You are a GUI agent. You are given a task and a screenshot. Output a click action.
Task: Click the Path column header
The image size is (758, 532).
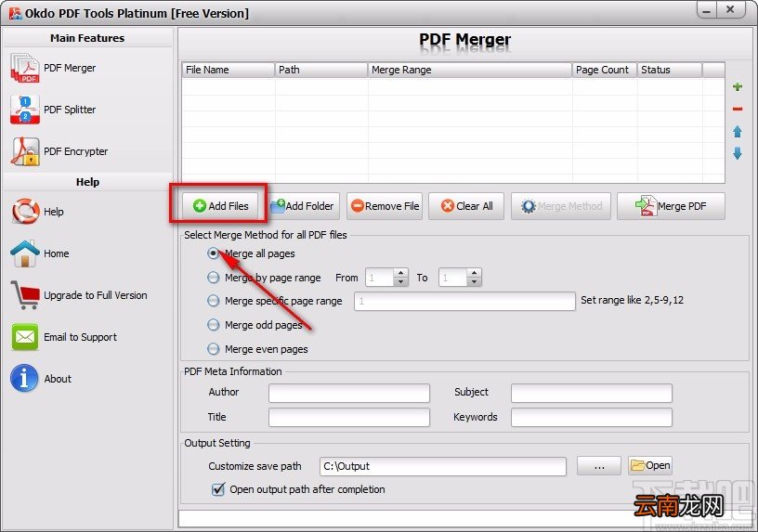click(321, 70)
